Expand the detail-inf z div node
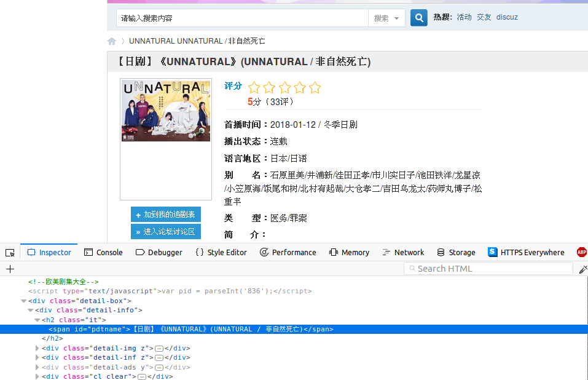The height and width of the screenshot is (380, 588). 37,357
